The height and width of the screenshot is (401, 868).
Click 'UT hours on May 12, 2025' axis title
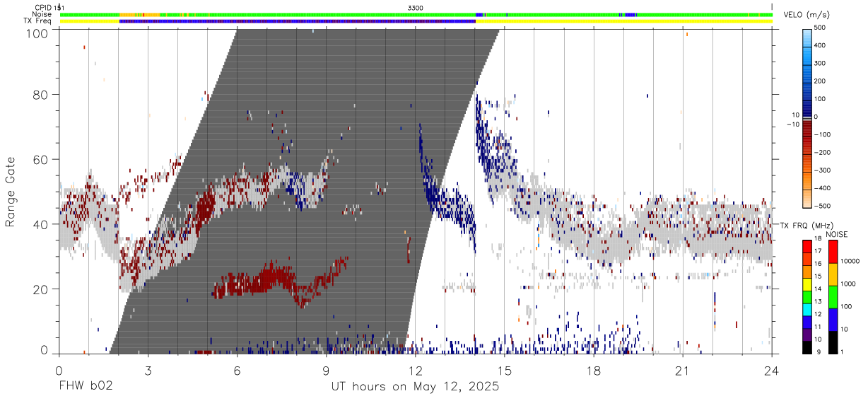(416, 387)
